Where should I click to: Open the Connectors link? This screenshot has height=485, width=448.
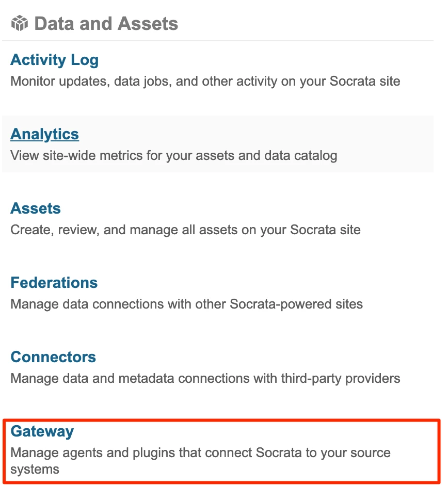pos(53,357)
